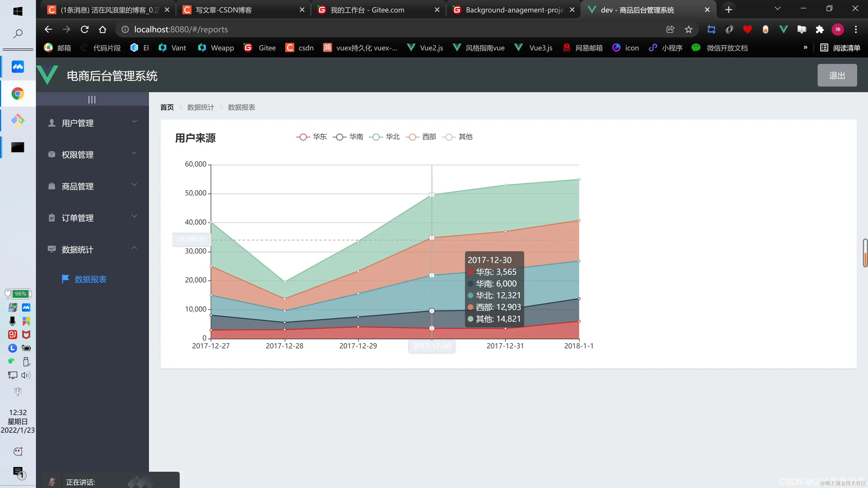
Task: Click 首页 breadcrumb link
Action: point(167,107)
